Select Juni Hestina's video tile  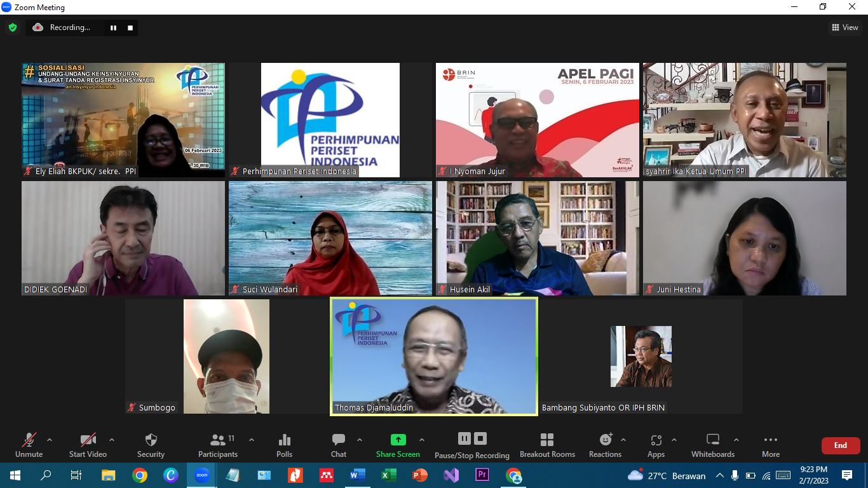point(745,238)
